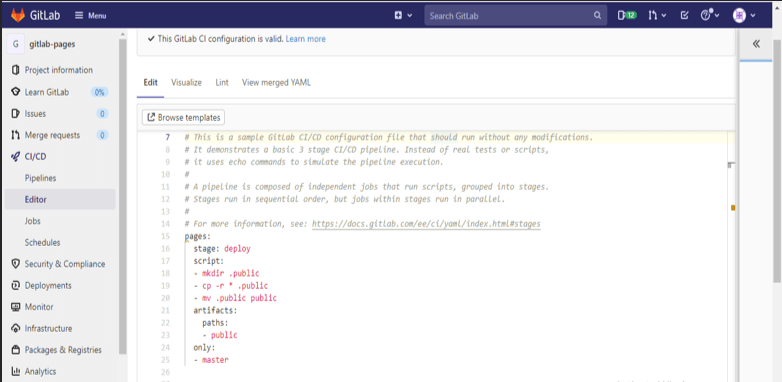Viewport: 782px width, 382px height.
Task: Click the Deployments sidebar icon
Action: (x=15, y=285)
